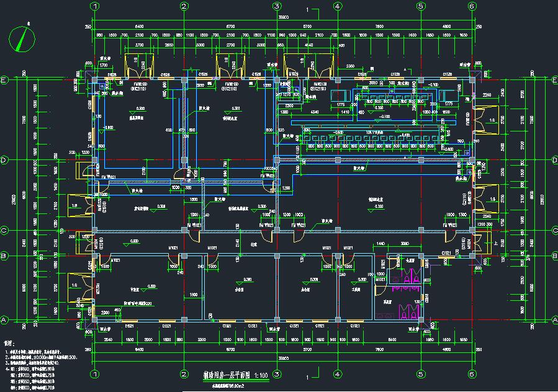Click the corridor room label 走道
Image resolution: width=558 pixels, height=392 pixels.
[x=253, y=244]
